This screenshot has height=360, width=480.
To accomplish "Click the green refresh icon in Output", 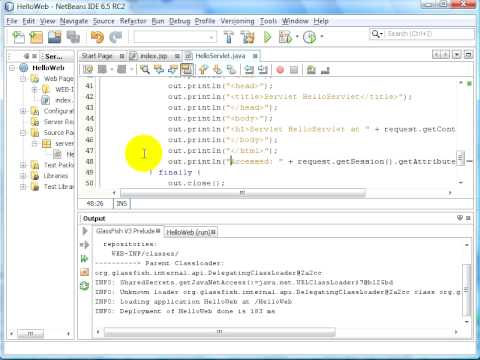I will (84, 286).
